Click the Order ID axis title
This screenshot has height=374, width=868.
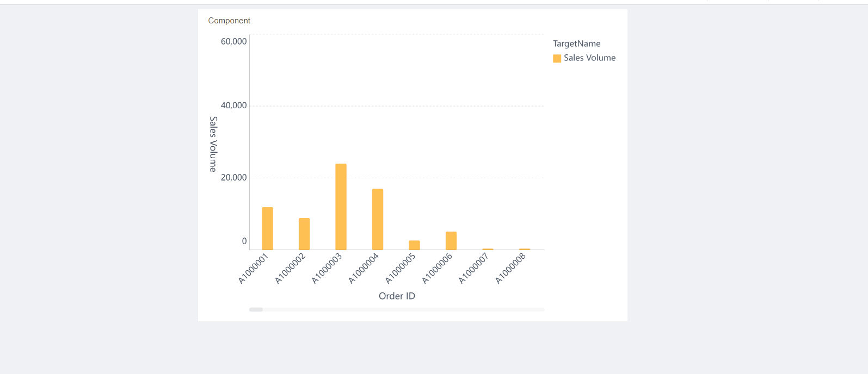[x=397, y=296]
